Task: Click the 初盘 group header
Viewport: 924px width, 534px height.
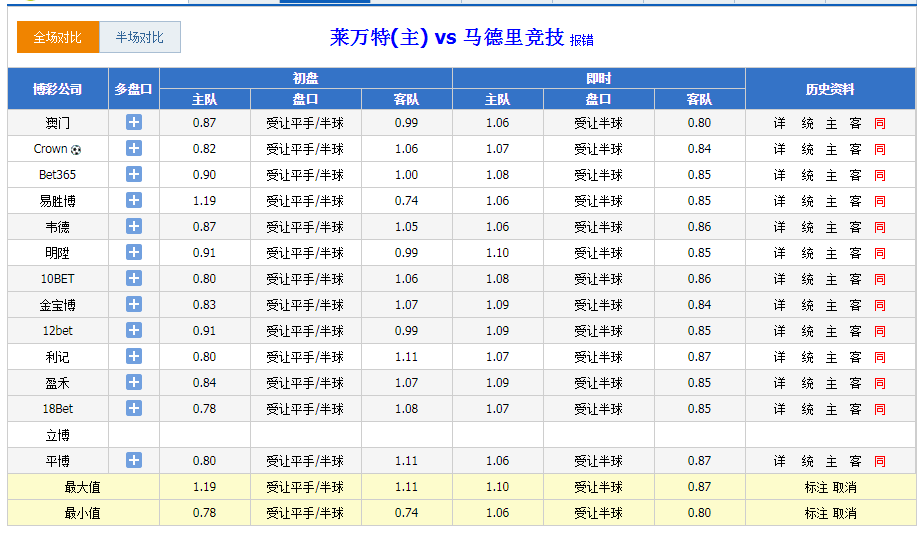Action: (305, 78)
